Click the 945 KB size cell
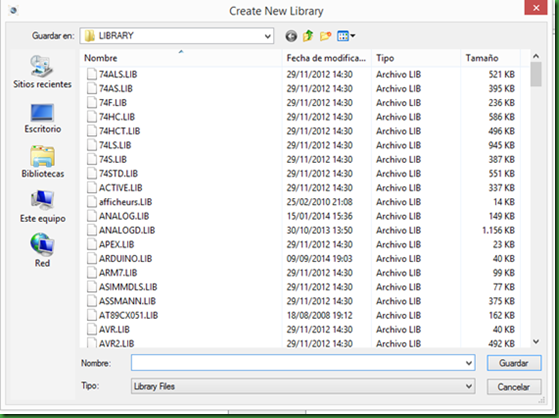This screenshot has height=418, width=559. click(502, 145)
